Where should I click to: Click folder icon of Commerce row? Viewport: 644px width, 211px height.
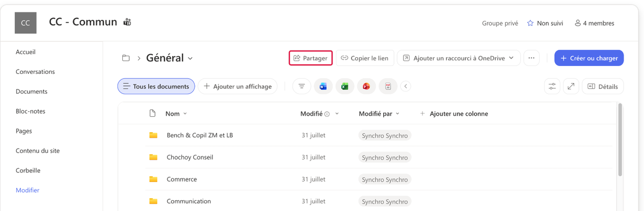click(153, 179)
